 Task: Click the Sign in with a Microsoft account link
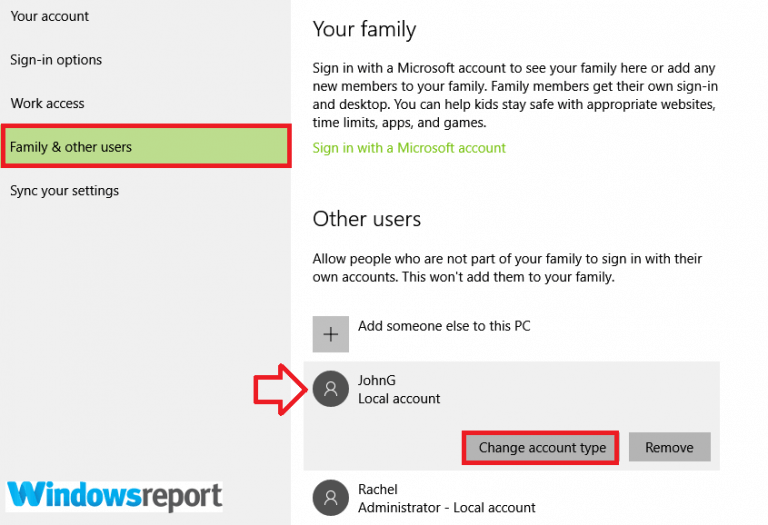coord(409,148)
